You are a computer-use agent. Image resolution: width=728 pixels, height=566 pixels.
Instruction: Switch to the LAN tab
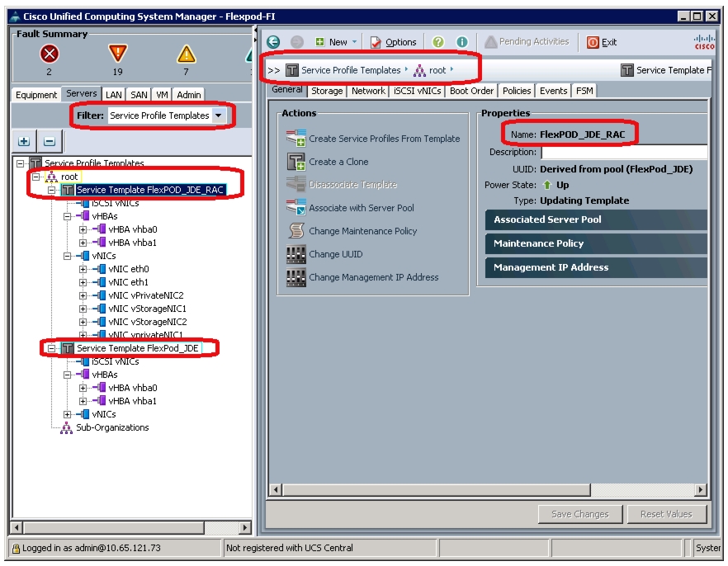click(x=114, y=95)
